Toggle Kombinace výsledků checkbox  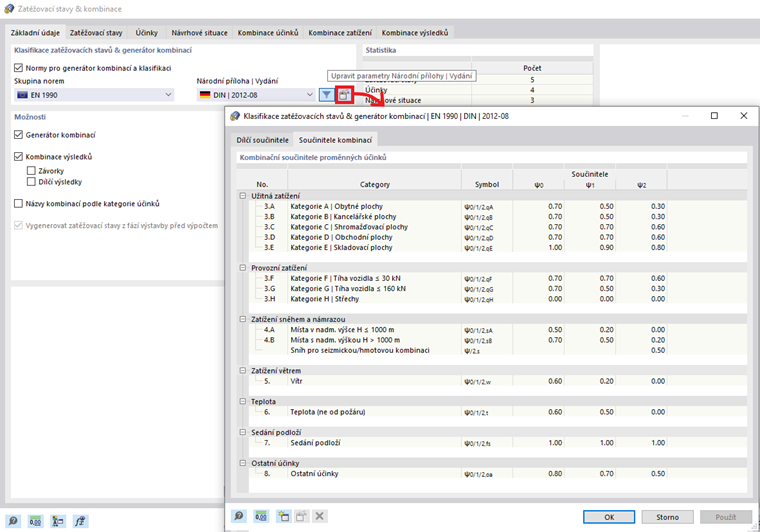(18, 156)
